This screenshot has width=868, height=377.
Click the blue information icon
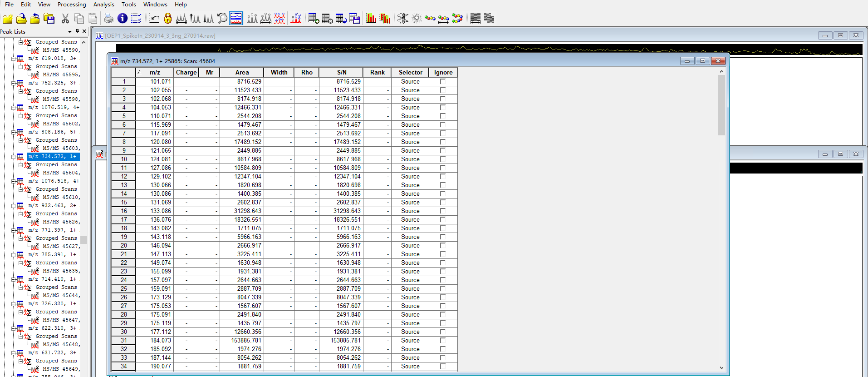122,18
